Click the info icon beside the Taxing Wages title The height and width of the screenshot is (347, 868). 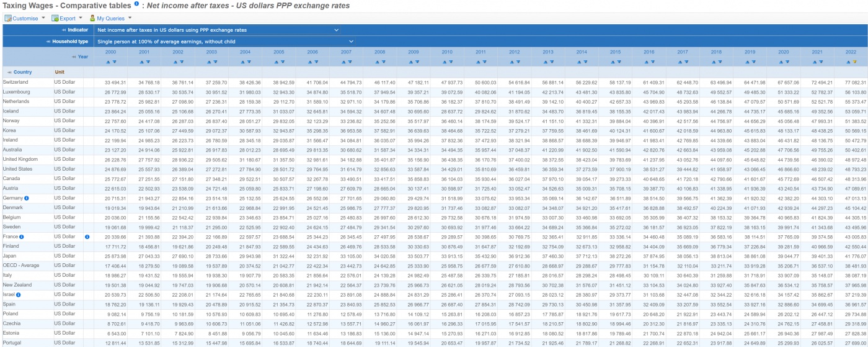click(x=136, y=4)
